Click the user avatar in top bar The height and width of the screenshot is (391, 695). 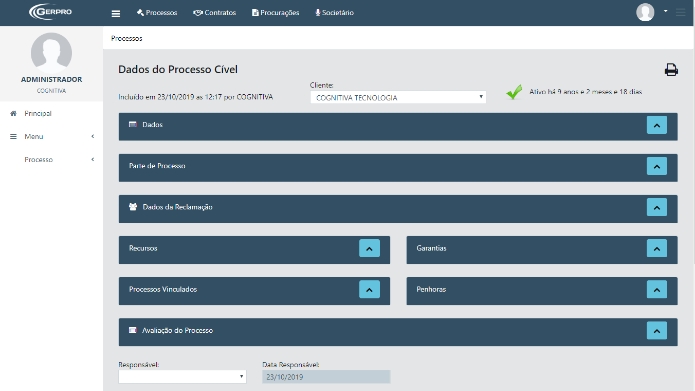pos(645,12)
